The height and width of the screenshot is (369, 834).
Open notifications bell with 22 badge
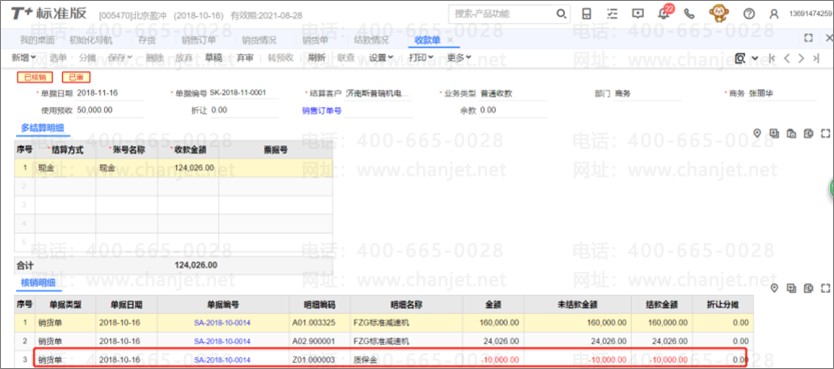pyautogui.click(x=664, y=13)
